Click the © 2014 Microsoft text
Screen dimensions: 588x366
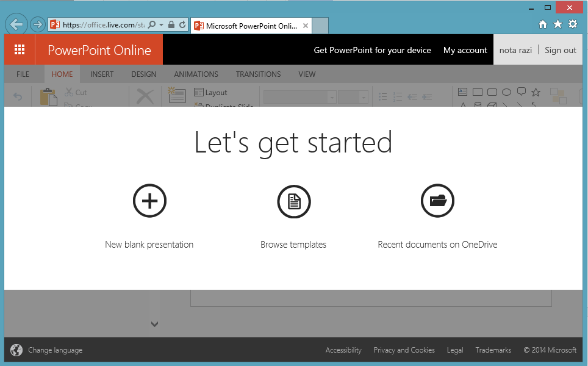[x=550, y=350]
